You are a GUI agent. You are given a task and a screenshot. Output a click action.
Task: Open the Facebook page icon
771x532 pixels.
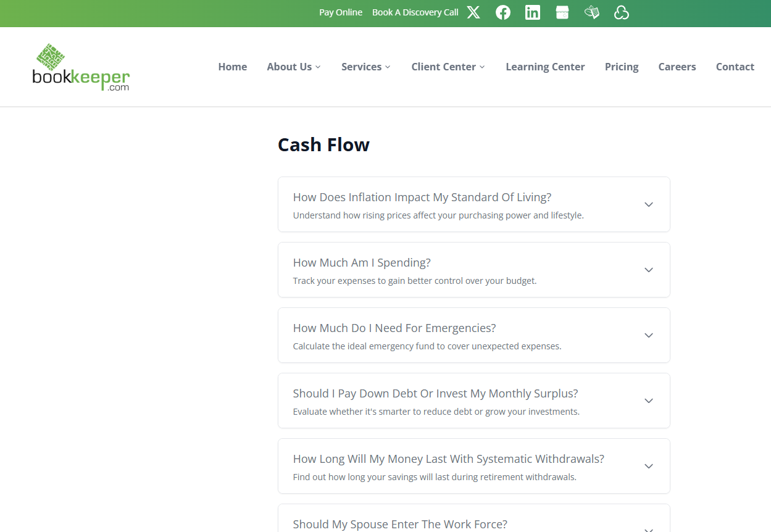click(503, 12)
